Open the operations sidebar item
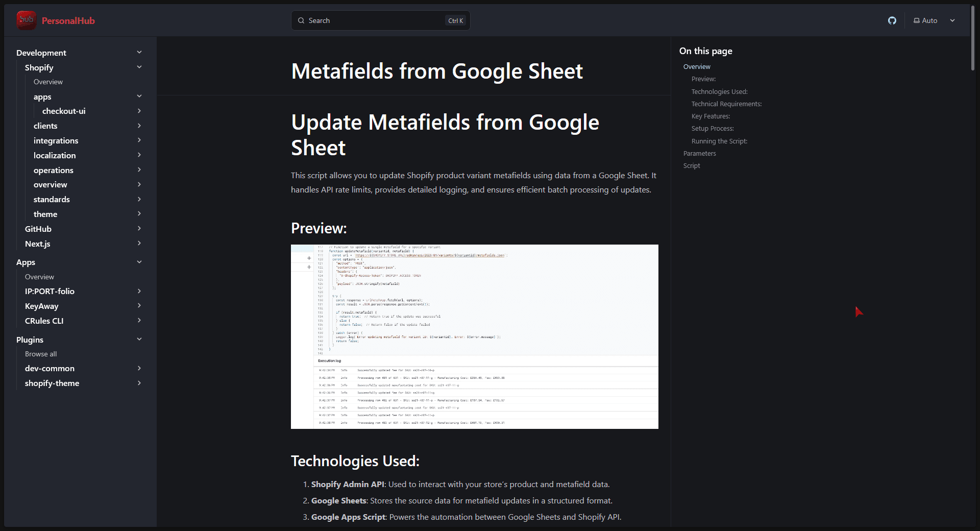The image size is (980, 531). coord(54,170)
